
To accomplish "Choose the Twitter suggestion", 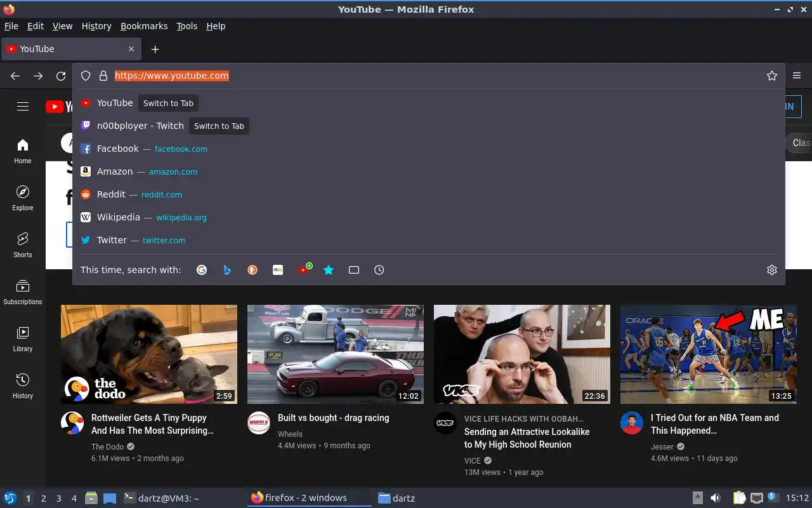I will click(x=428, y=240).
